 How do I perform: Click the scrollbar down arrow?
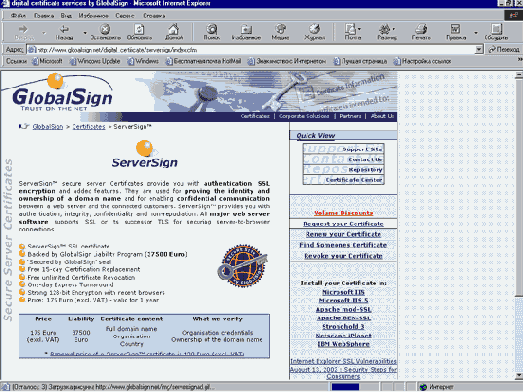pos(519,376)
